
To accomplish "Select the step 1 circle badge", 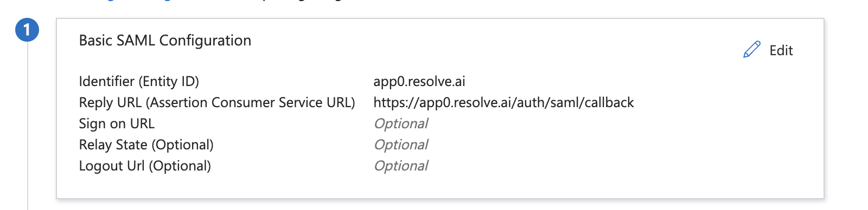I will (27, 30).
